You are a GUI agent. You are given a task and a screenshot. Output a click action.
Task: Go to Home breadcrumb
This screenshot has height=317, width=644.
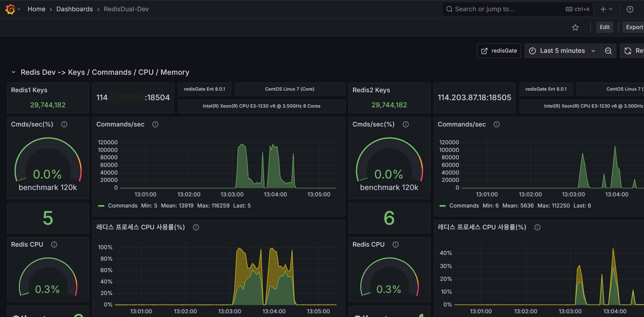[x=36, y=9]
